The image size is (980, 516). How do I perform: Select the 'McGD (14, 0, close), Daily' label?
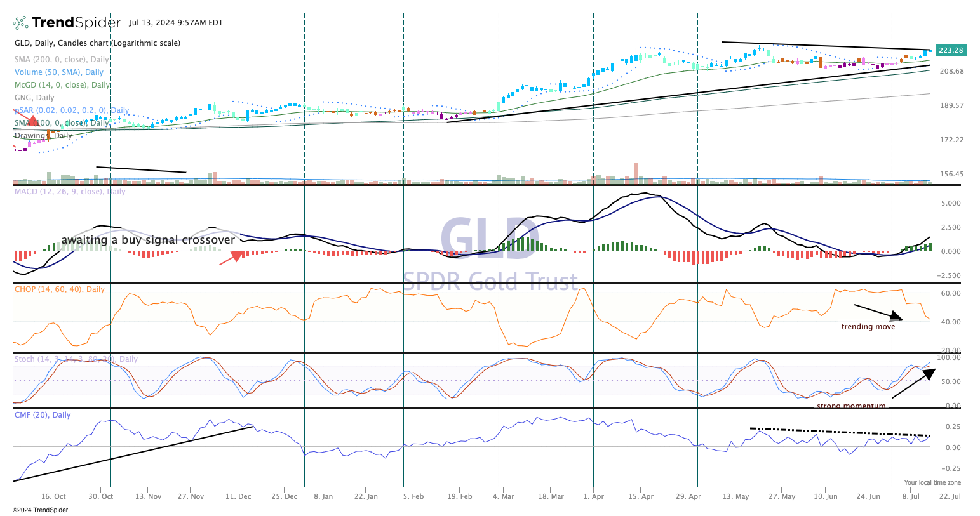62,85
